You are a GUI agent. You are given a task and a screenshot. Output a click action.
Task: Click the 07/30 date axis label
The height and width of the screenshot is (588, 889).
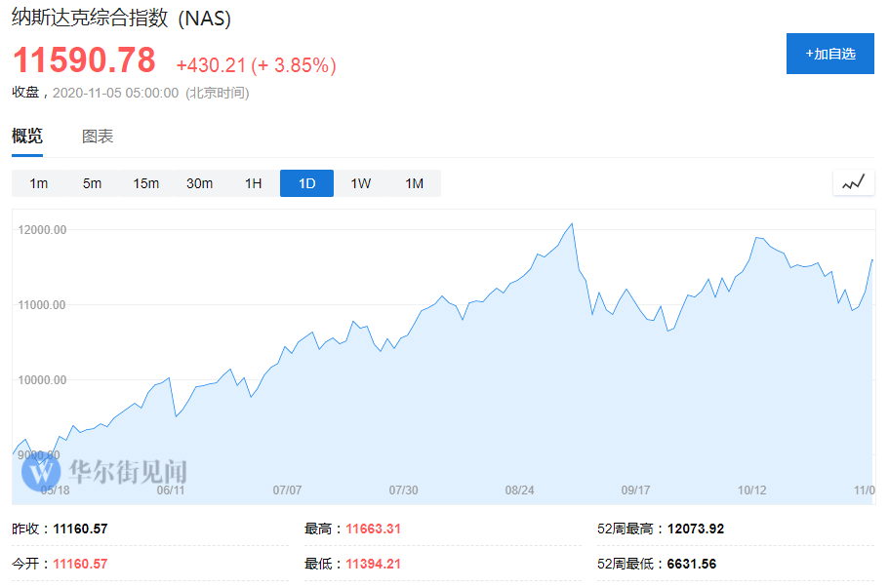403,490
